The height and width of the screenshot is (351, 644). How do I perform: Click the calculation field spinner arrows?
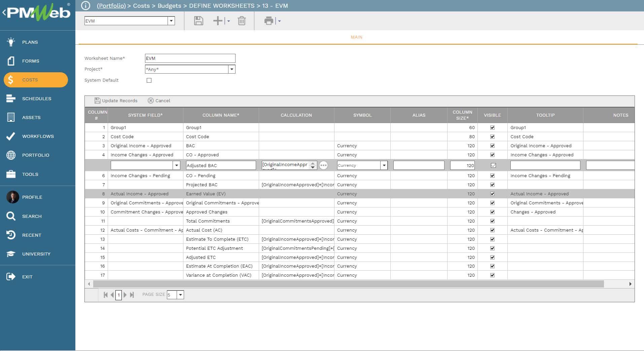tap(313, 165)
